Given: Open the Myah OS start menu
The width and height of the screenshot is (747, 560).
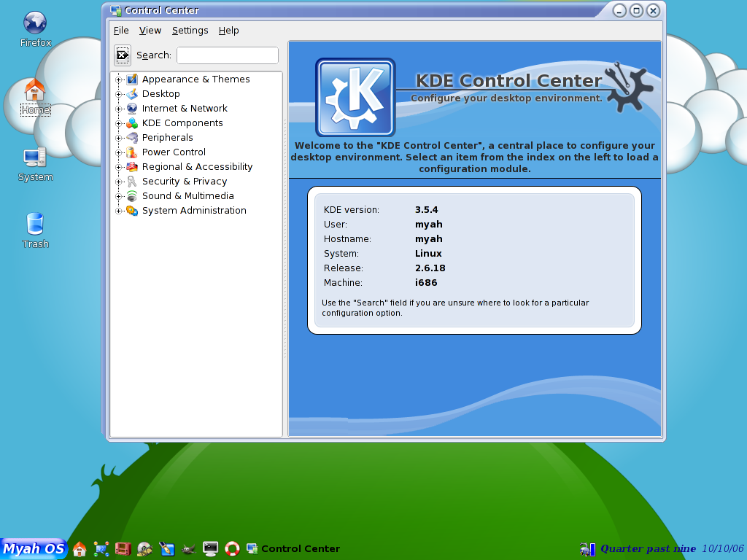Looking at the screenshot, I should (x=34, y=548).
